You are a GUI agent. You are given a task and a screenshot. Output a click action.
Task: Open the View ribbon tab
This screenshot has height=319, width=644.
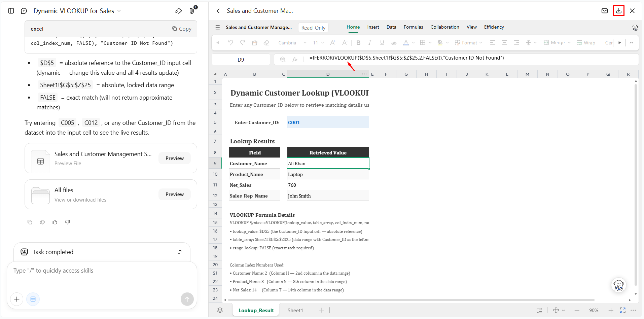click(x=471, y=27)
